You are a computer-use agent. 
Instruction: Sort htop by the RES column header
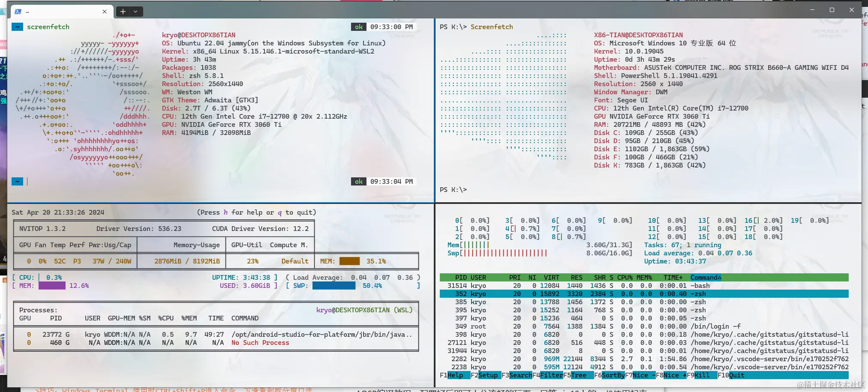577,278
